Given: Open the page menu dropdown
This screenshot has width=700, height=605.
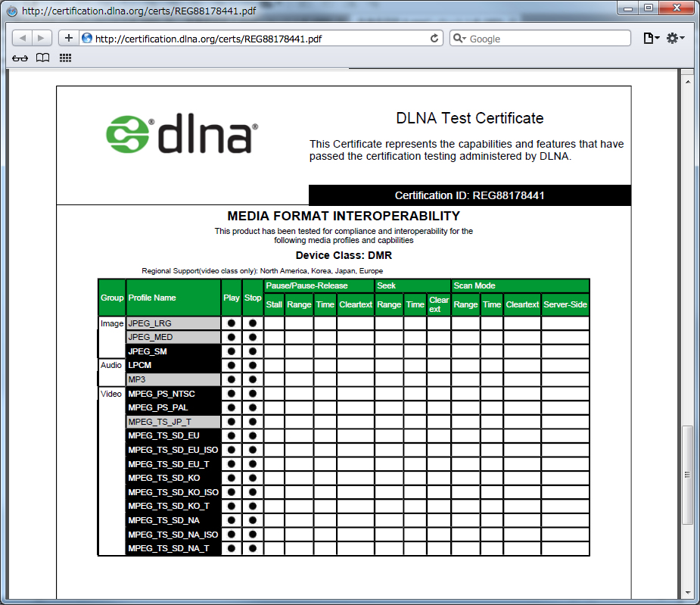Looking at the screenshot, I should (652, 39).
